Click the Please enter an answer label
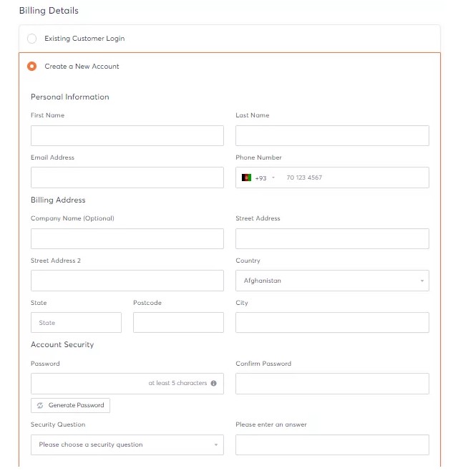This screenshot has height=476, width=463. (271, 424)
